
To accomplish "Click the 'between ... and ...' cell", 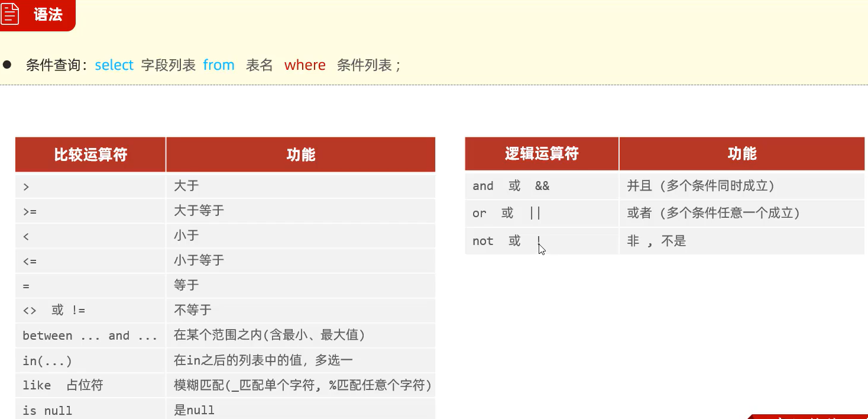I will [89, 336].
